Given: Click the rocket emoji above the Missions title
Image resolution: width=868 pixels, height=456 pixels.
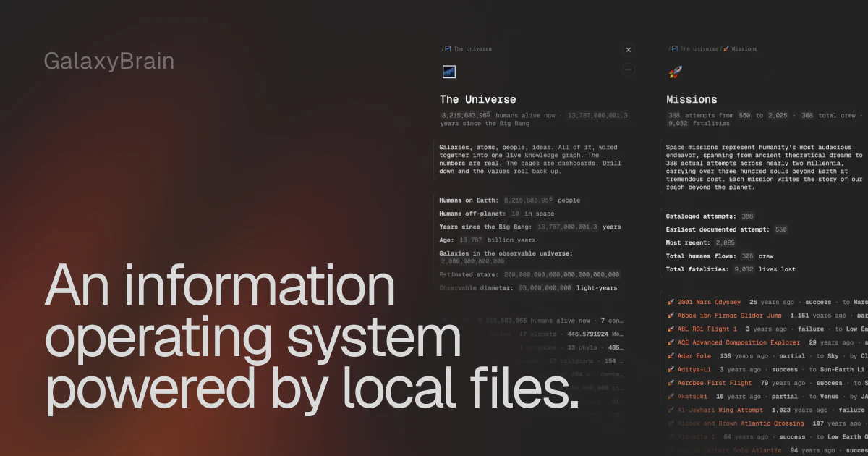Looking at the screenshot, I should (674, 71).
